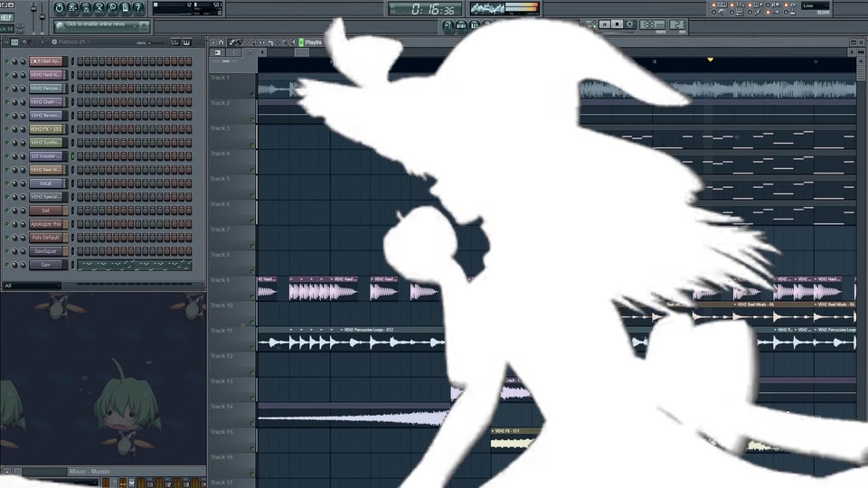Screen dimensions: 868x488
Task: Toggle select LED of 125 Vocoder channel
Action: coord(72,156)
